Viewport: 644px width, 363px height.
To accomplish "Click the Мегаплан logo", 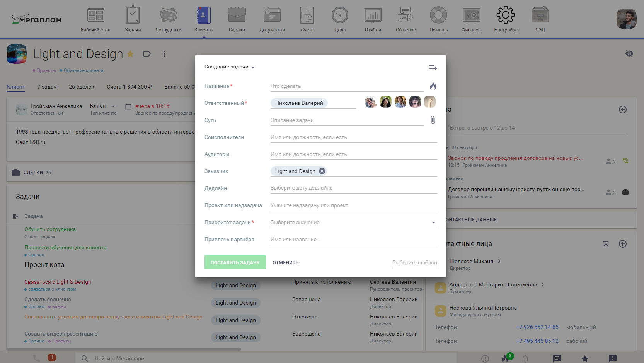I will tap(36, 19).
